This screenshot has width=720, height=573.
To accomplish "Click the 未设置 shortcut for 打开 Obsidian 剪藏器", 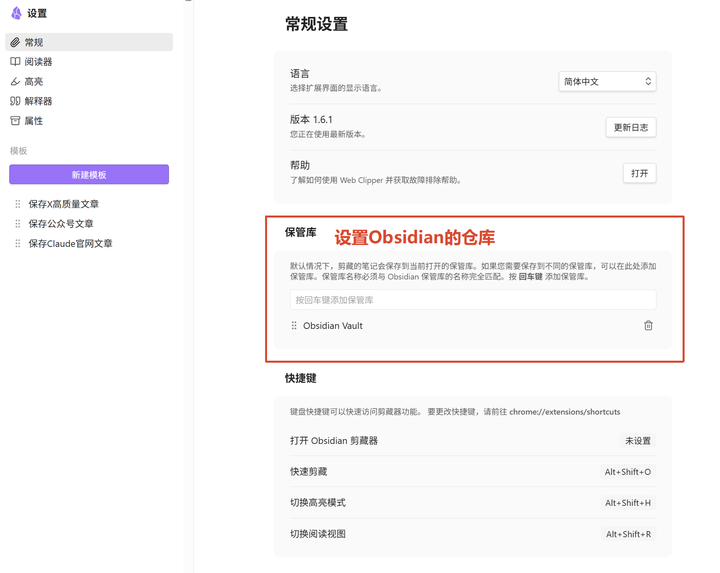I will click(x=637, y=441).
